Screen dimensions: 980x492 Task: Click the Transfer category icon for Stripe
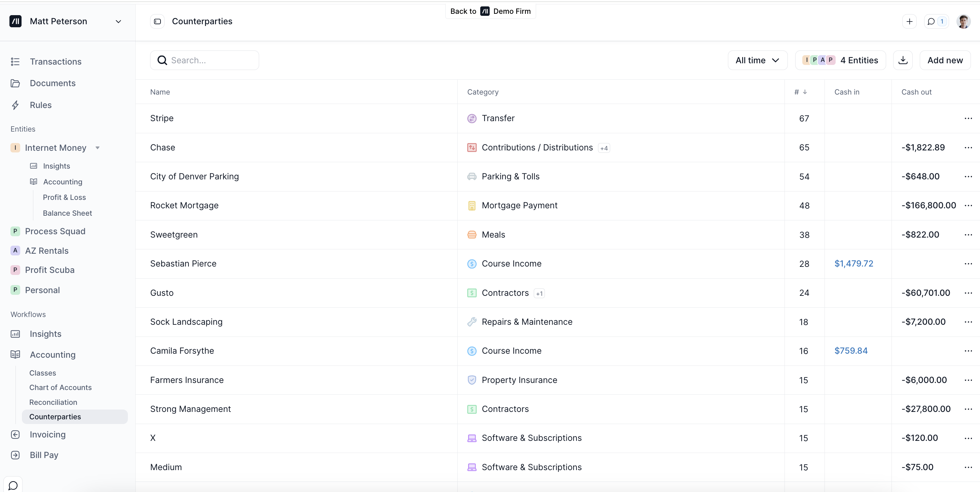(471, 118)
